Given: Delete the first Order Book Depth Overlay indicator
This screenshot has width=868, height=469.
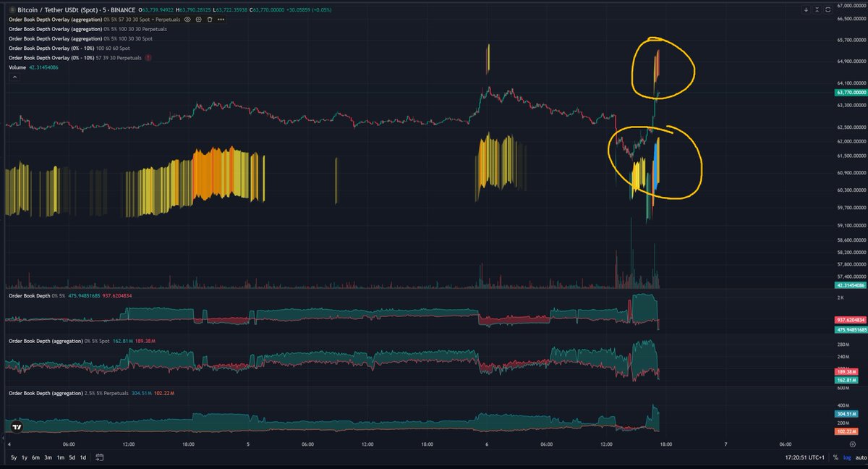Looking at the screenshot, I should point(210,20).
